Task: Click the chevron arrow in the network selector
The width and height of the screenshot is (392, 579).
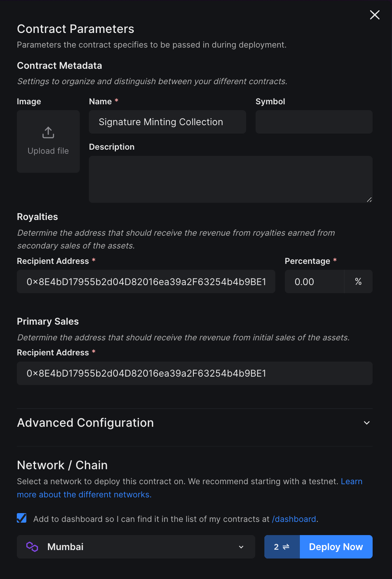Action: coord(241,547)
